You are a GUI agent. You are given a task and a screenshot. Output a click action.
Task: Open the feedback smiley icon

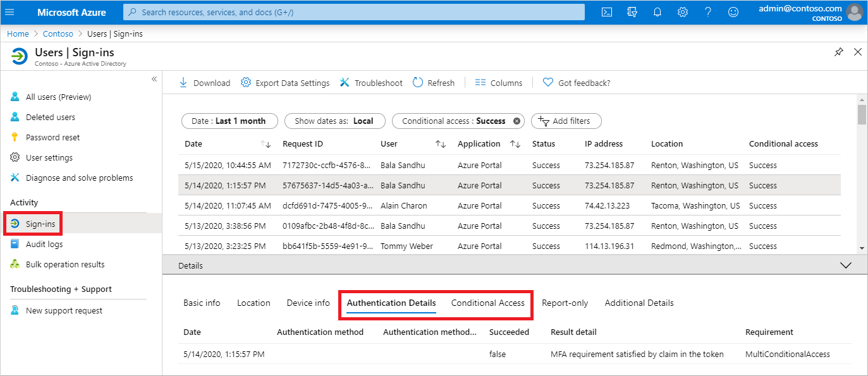(x=733, y=12)
